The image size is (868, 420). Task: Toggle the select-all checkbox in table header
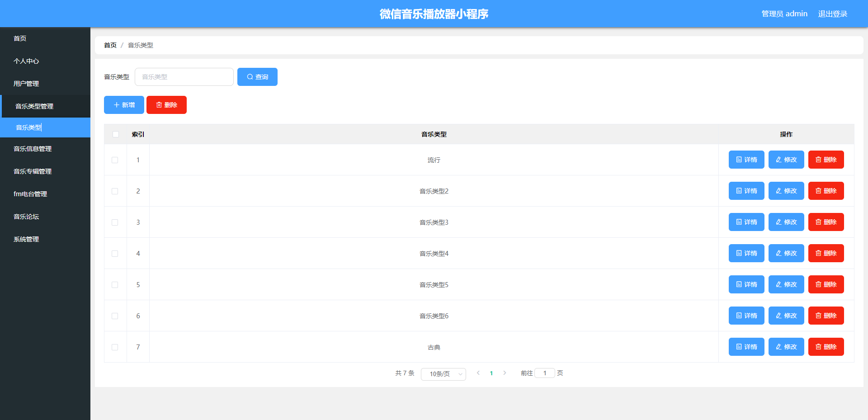[115, 134]
